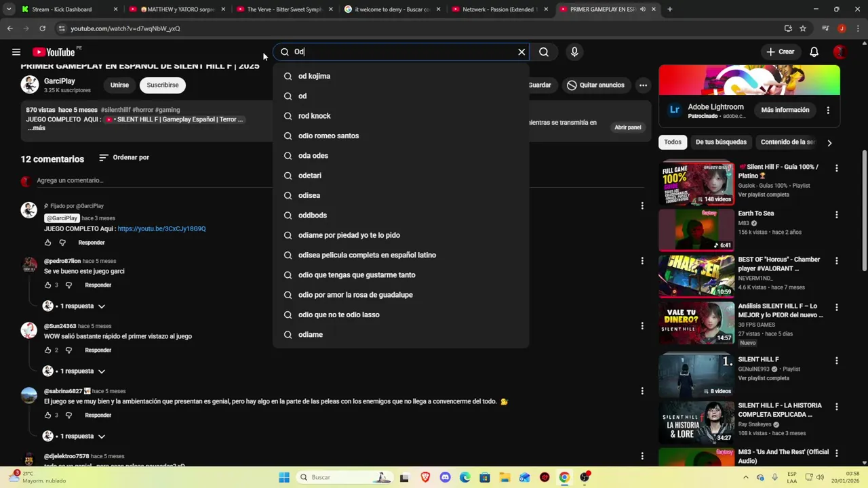Open YouTube notifications bell
Image resolution: width=868 pixels, height=488 pixels.
[x=814, y=52]
